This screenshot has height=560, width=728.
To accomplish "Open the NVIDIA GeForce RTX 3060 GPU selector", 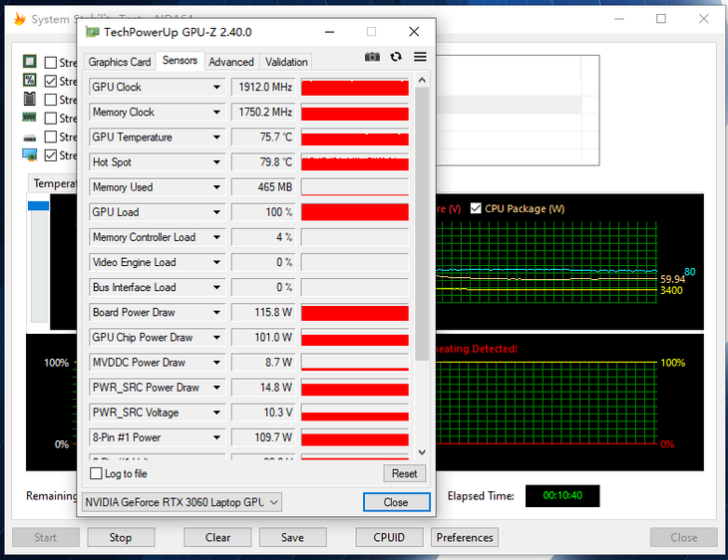I will click(x=182, y=502).
